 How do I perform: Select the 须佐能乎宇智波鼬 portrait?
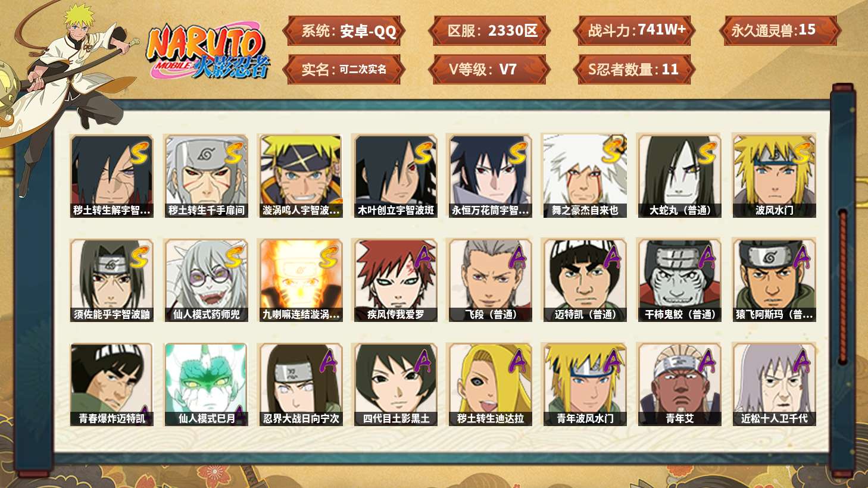[x=111, y=280]
